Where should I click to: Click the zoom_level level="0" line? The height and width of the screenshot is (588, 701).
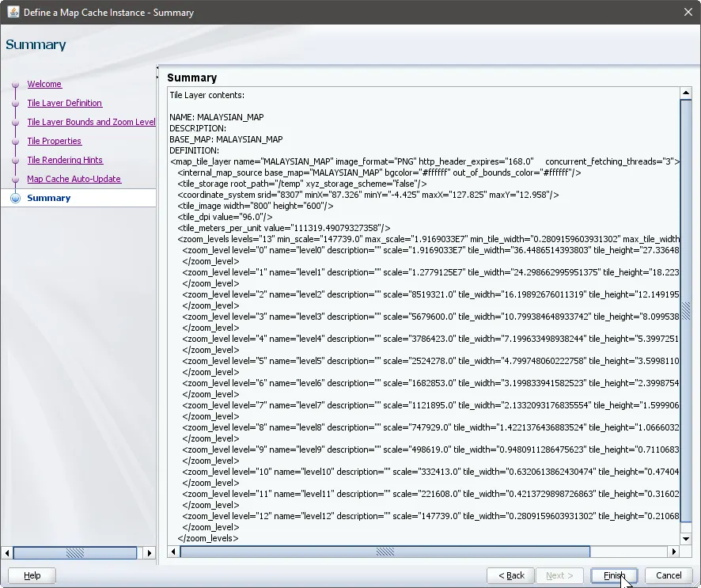[430, 250]
